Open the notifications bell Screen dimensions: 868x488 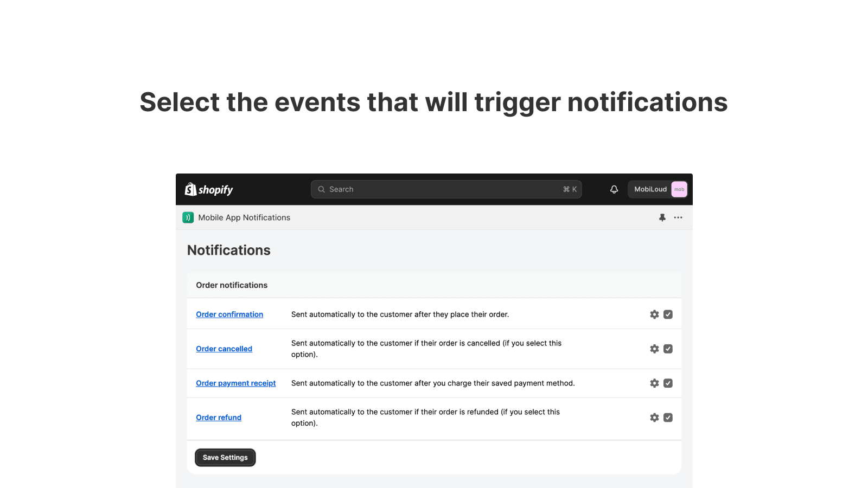click(614, 189)
